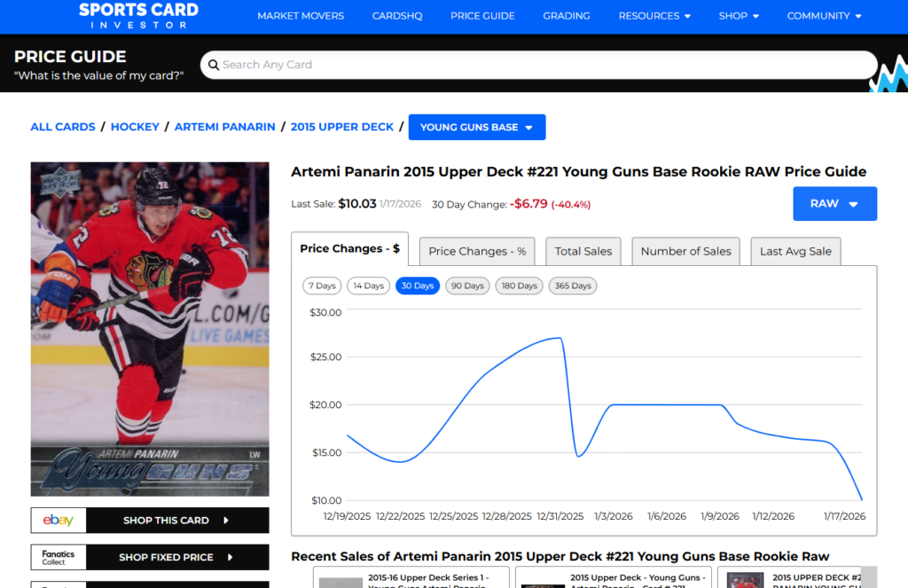Click the Sports Card Investor logo

138,15
